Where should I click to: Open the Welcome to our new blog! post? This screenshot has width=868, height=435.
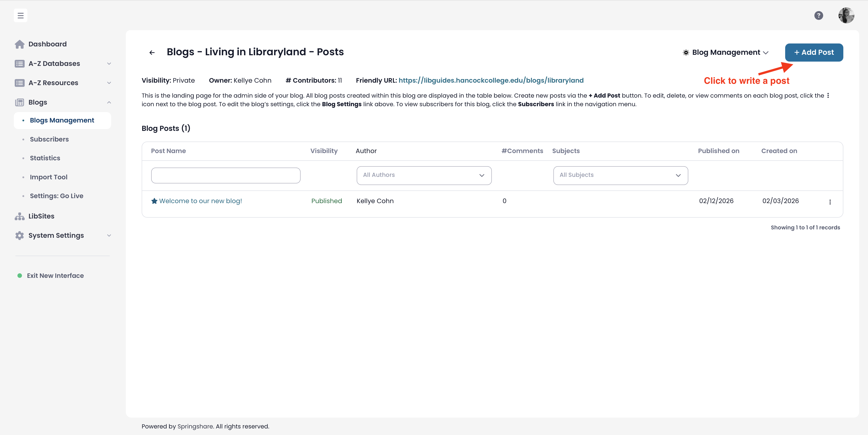pos(201,201)
